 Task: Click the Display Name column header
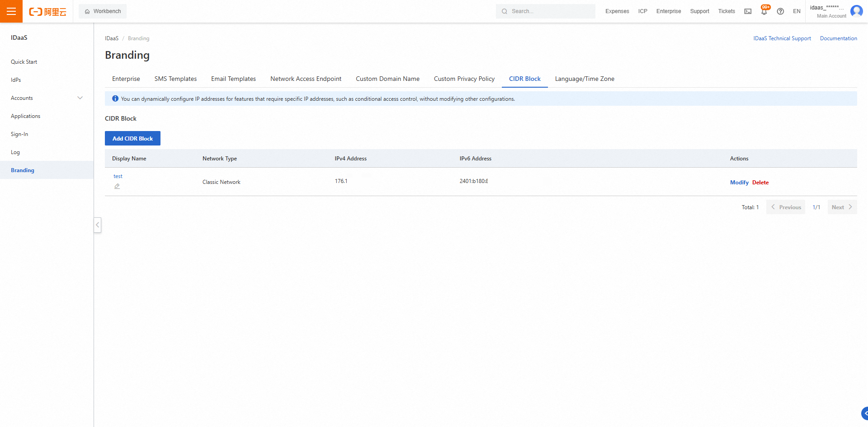click(129, 159)
